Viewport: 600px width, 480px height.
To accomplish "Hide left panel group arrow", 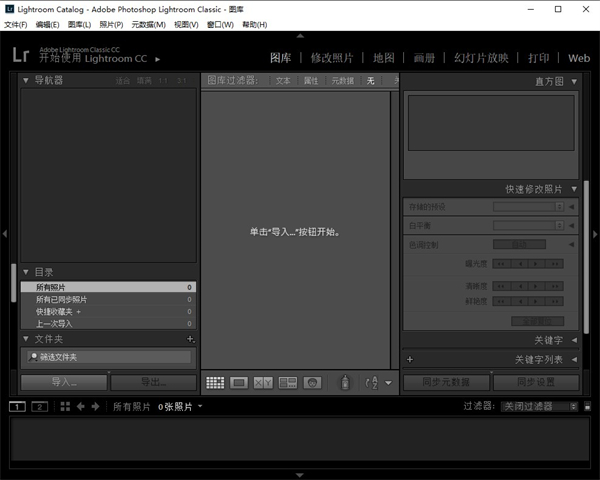I will tap(5, 233).
